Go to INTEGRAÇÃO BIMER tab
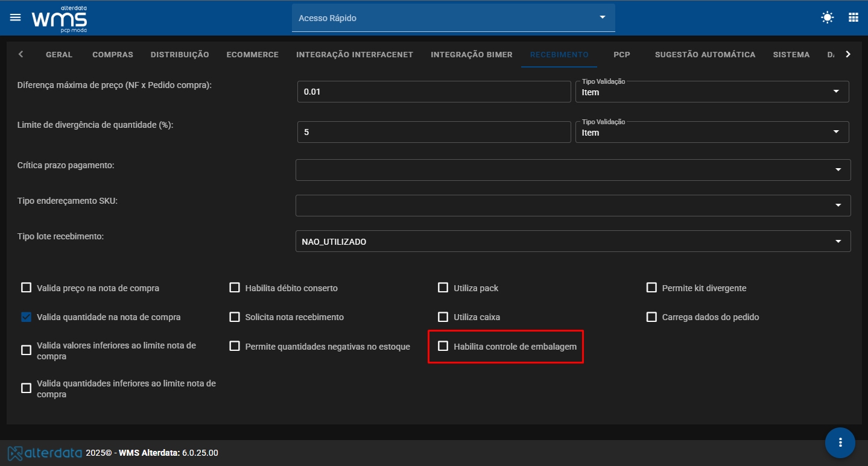868x466 pixels. 472,54
